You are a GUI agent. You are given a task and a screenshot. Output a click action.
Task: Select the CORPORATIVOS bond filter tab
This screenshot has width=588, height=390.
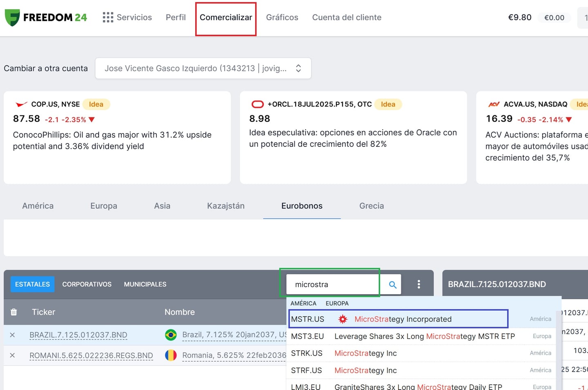87,284
